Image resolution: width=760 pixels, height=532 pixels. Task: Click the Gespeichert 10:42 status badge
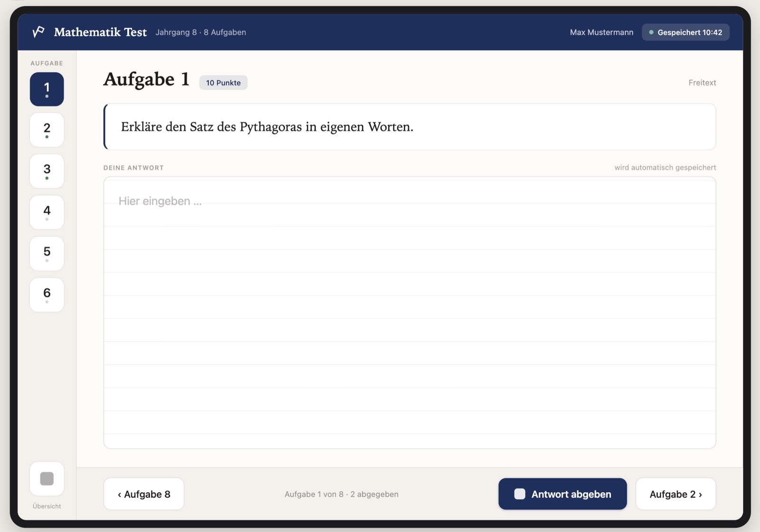[685, 32]
